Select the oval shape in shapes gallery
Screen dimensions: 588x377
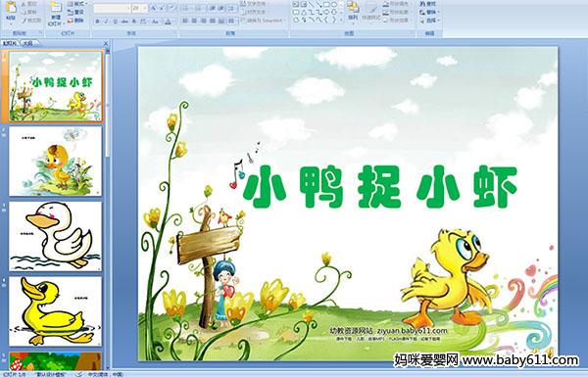[334, 5]
